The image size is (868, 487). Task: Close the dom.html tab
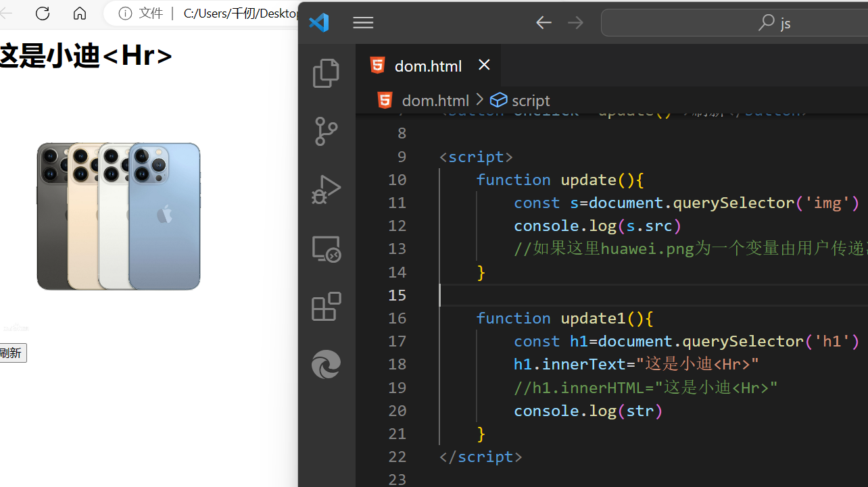click(x=484, y=65)
